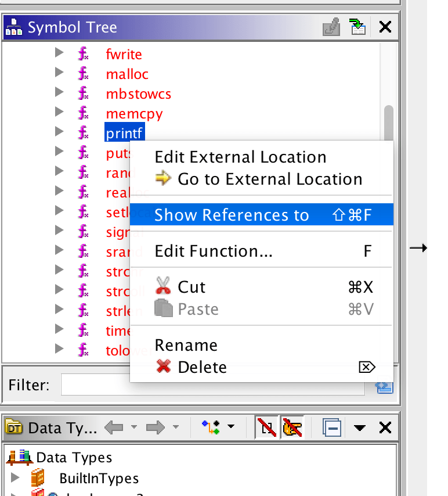Screen dimensions: 448x496
Task: Expand the malloc tree node
Action: click(59, 73)
